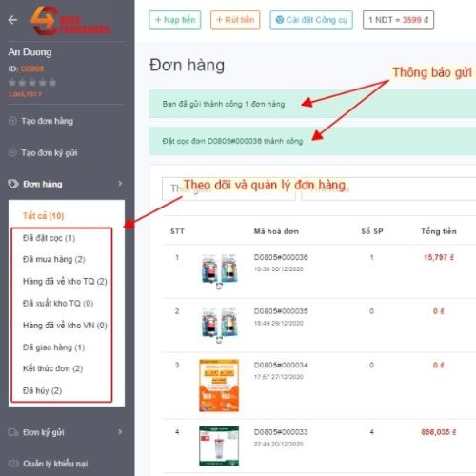The image size is (476, 476).
Task: Click the Rút tiền button
Action: pos(235,20)
